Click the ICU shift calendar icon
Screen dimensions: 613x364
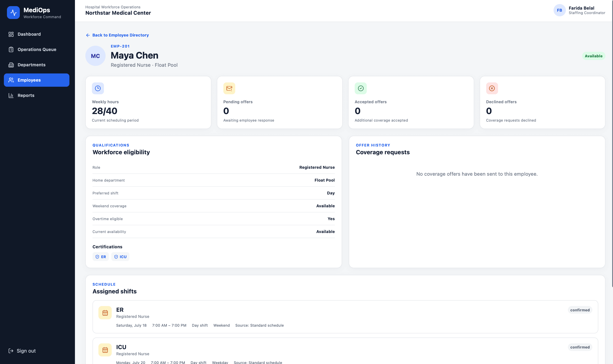105,350
